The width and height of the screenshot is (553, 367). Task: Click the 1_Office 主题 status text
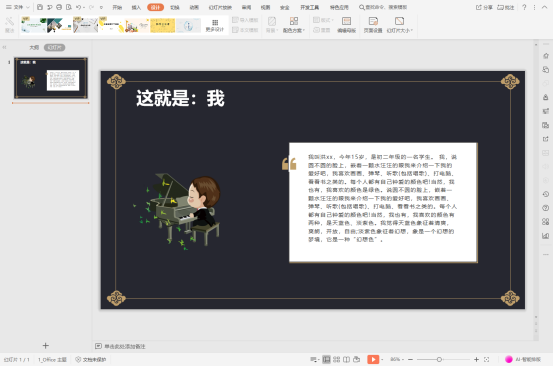click(52, 359)
